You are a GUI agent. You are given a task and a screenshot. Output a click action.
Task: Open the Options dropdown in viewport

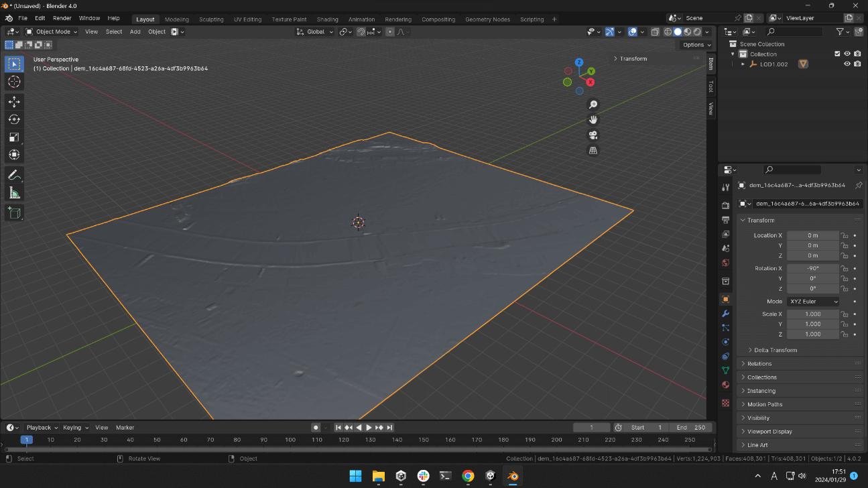[697, 45]
